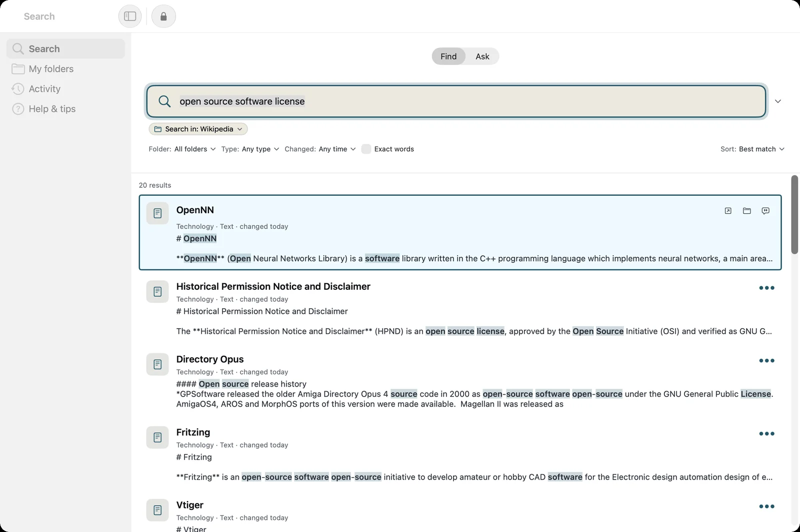Select Search in the sidebar
Screen dimensions: 800x532
pyautogui.click(x=65, y=49)
